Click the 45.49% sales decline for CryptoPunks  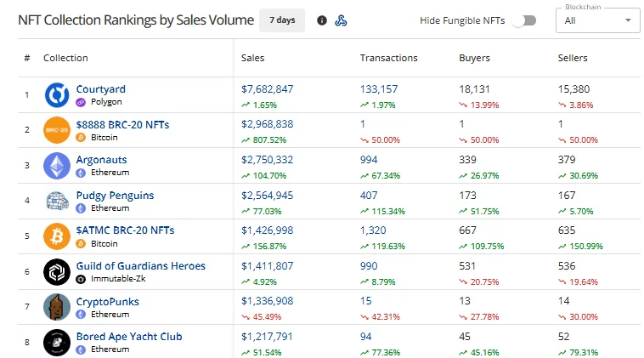point(267,317)
